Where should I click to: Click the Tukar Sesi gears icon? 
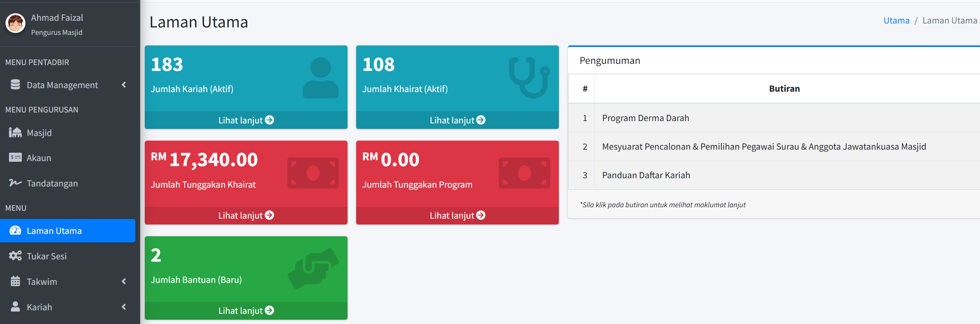(15, 256)
